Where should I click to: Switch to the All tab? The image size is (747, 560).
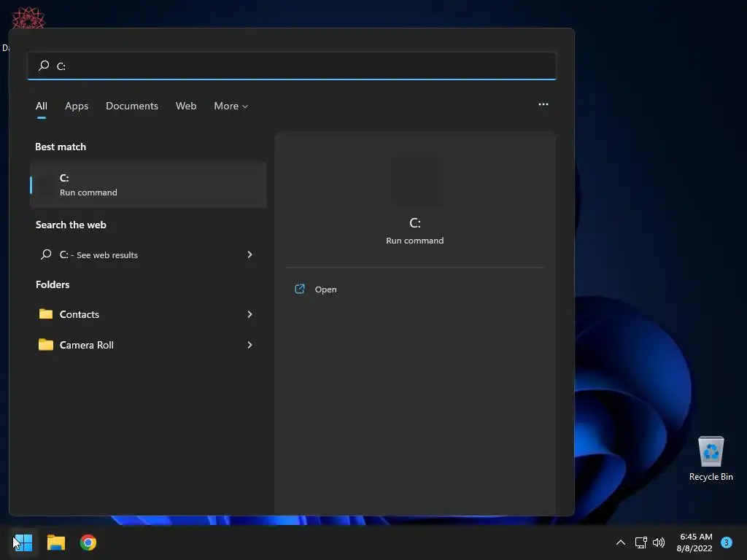coord(42,106)
